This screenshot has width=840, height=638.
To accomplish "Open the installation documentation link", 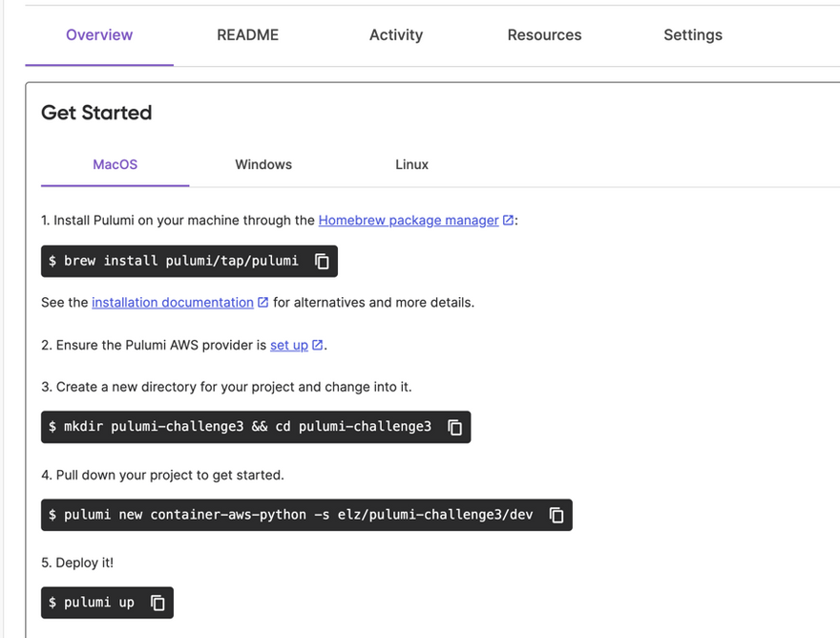I will point(173,303).
